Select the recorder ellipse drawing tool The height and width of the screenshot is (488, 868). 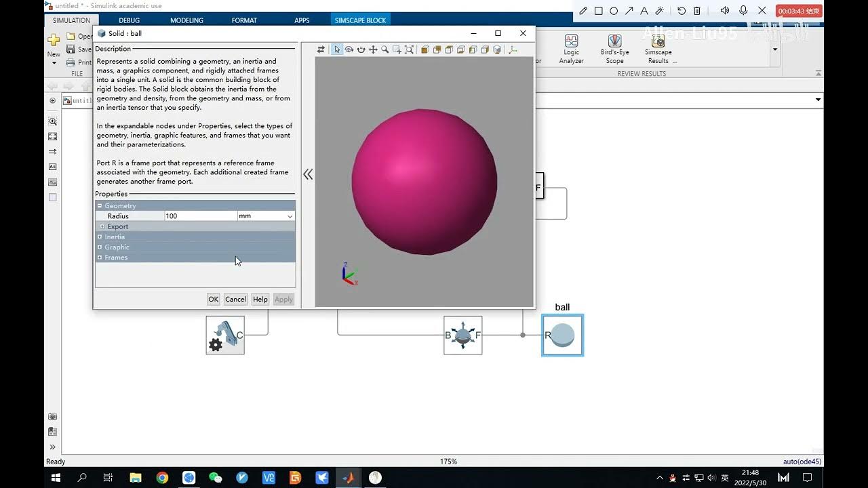point(614,11)
